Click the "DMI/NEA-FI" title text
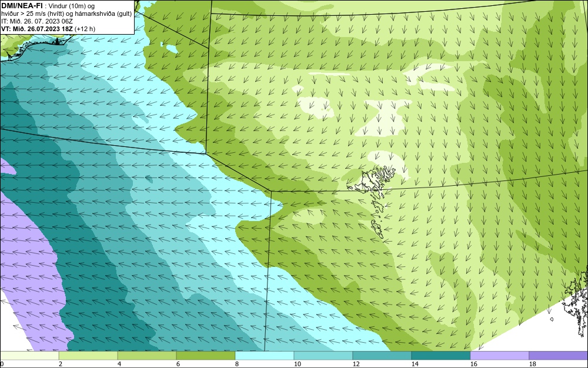 coord(21,6)
